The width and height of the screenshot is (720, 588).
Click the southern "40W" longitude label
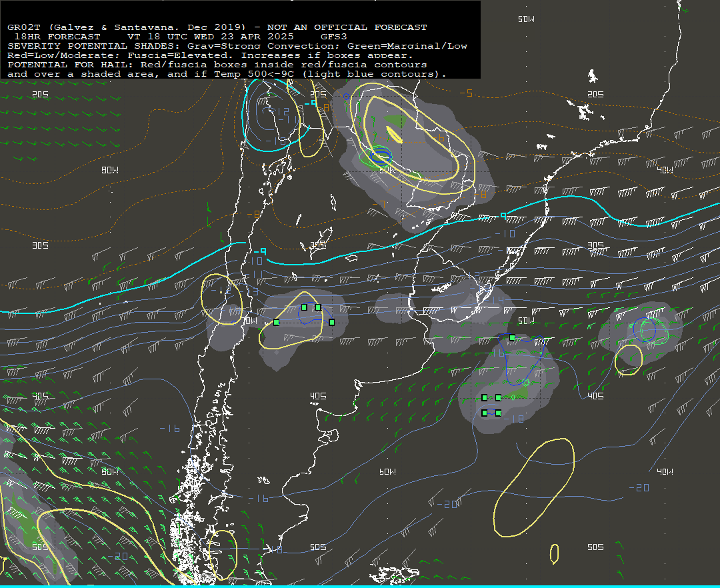click(665, 471)
